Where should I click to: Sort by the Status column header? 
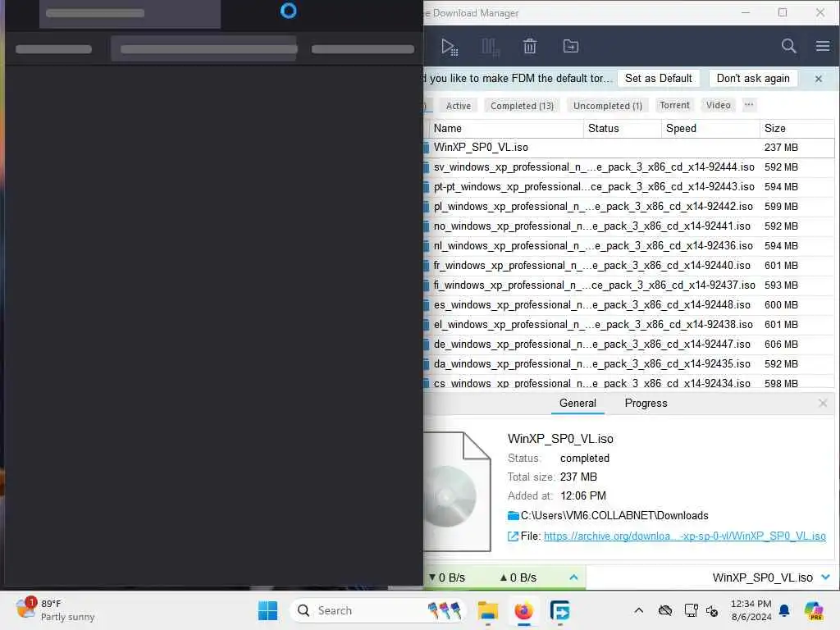pos(622,129)
